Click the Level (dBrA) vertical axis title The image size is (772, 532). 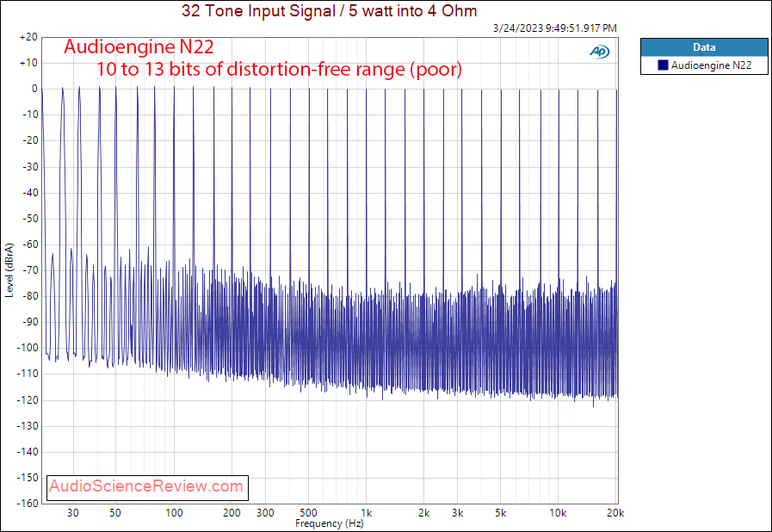(x=9, y=270)
